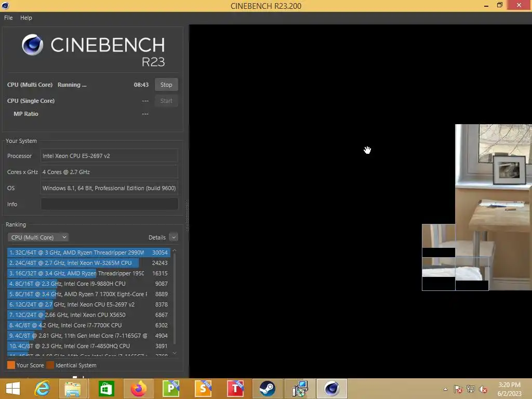532x399 pixels.
Task: Click the ranking list scroll down arrow
Action: pyautogui.click(x=175, y=353)
